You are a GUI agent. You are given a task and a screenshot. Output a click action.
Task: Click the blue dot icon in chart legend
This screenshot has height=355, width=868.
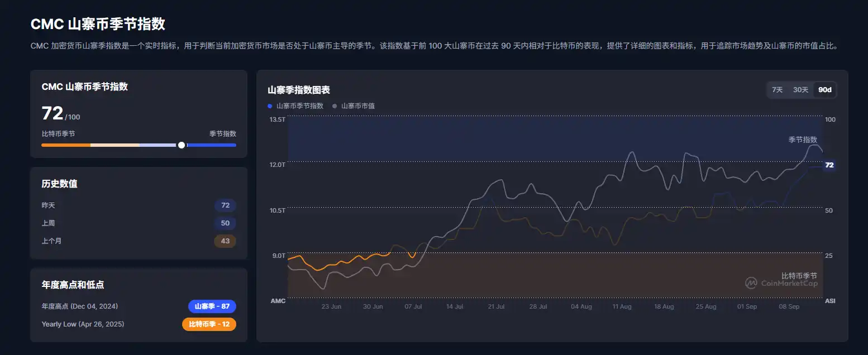pyautogui.click(x=270, y=105)
